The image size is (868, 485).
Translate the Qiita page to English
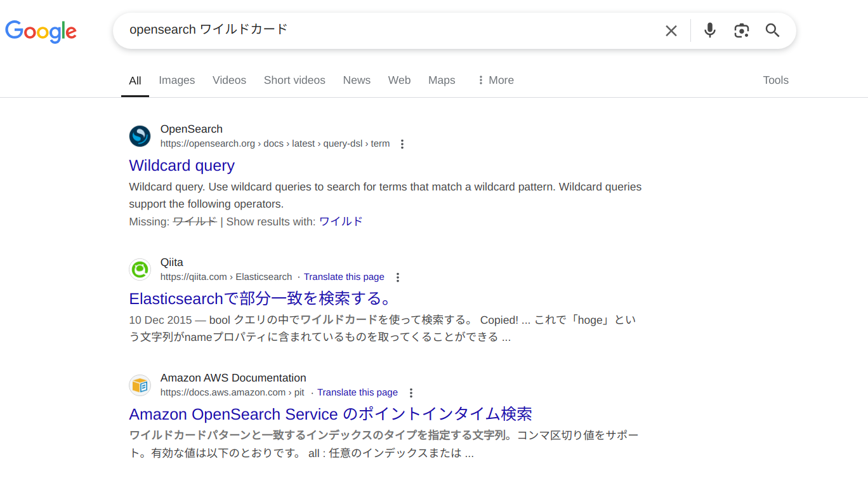point(344,277)
